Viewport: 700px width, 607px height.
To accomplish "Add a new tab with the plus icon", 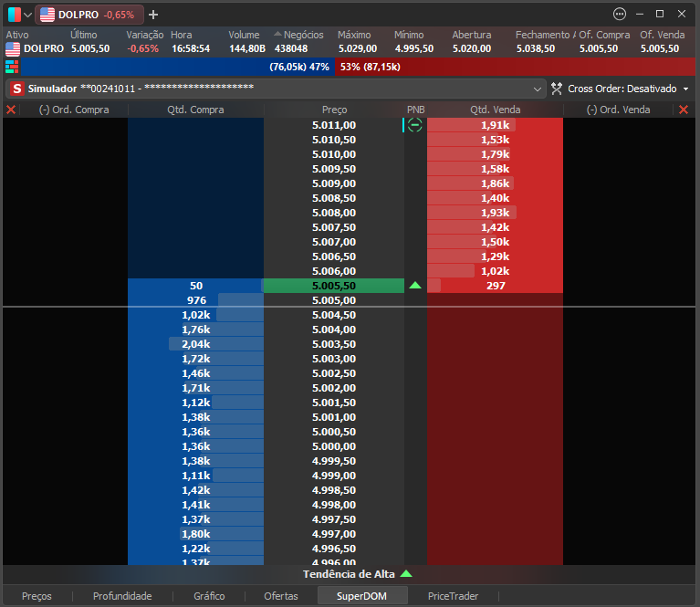I will click(x=153, y=15).
